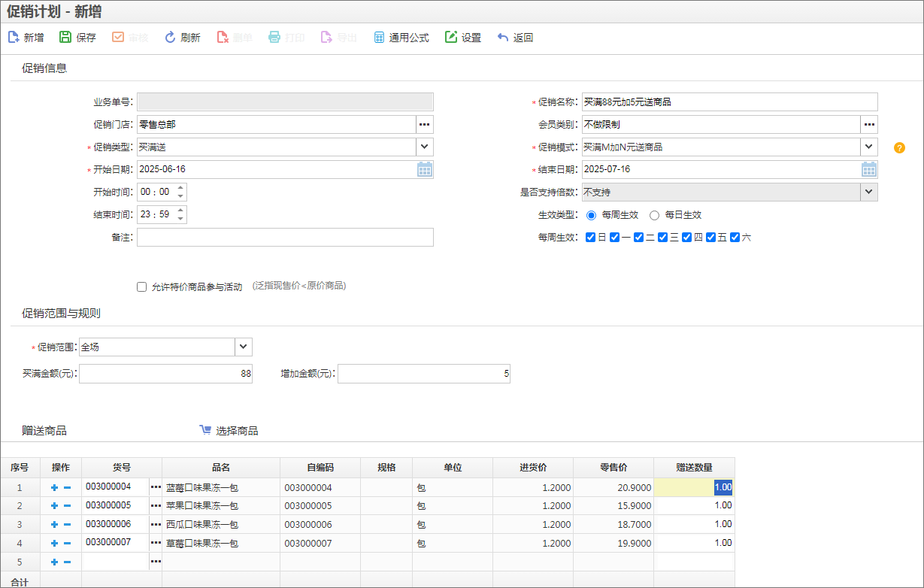Open product lookup for 货号 003000007

coord(156,544)
